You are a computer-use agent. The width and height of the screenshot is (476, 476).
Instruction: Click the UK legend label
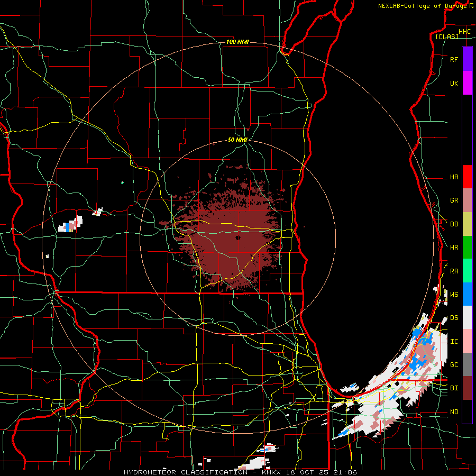(x=454, y=83)
